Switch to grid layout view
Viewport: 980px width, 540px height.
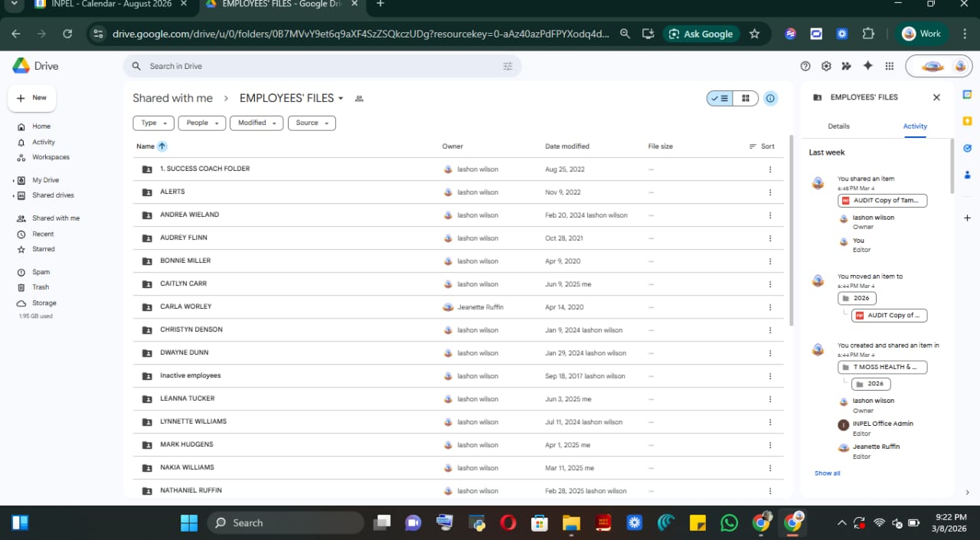pos(745,98)
